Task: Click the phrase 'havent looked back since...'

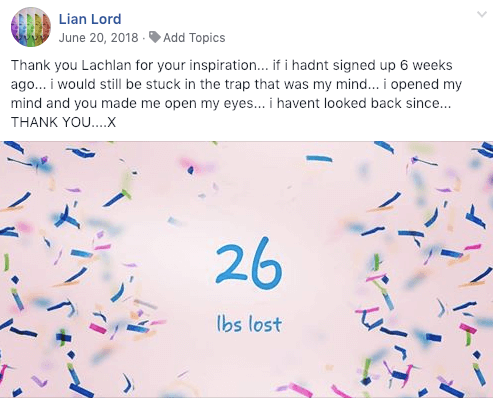Action: coord(364,103)
